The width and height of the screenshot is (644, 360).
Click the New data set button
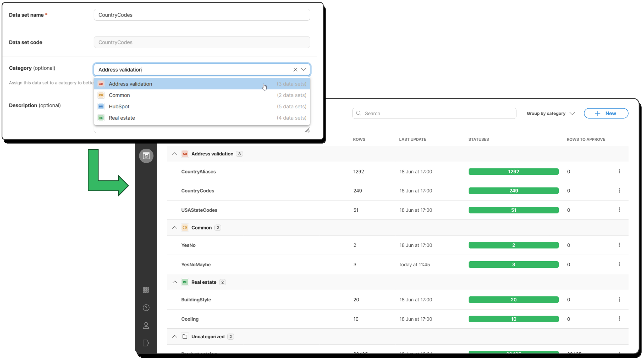[x=606, y=113]
